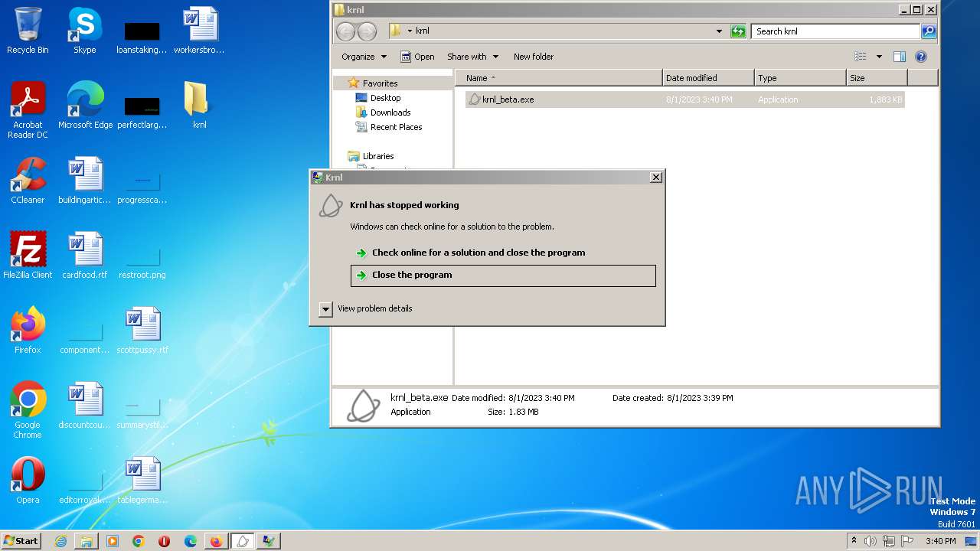This screenshot has height=551, width=980.
Task: Click Internet Explorer in the taskbar
Action: click(60, 541)
